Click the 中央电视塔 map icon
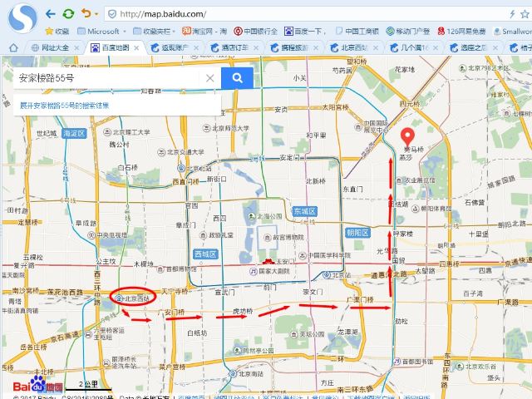This screenshot has height=399, width=532. 91,234
